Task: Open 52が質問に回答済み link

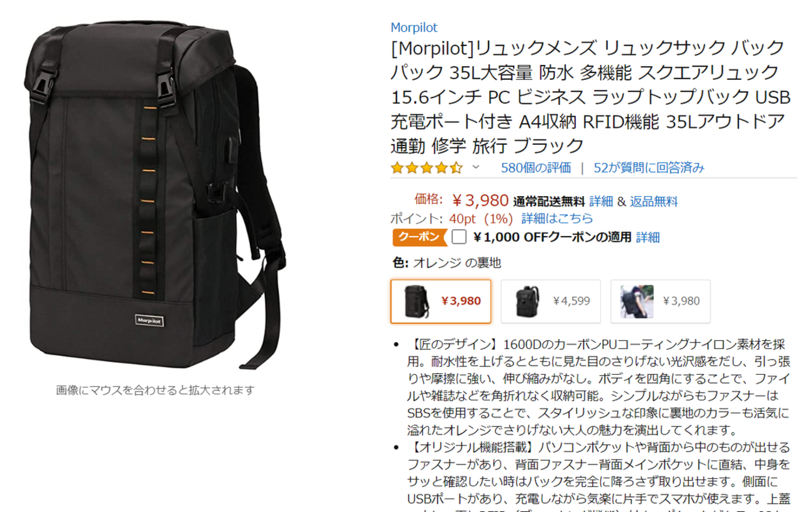Action: click(x=649, y=167)
